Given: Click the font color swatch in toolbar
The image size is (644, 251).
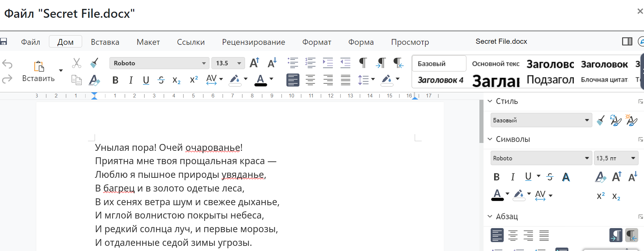Looking at the screenshot, I should pos(260,80).
